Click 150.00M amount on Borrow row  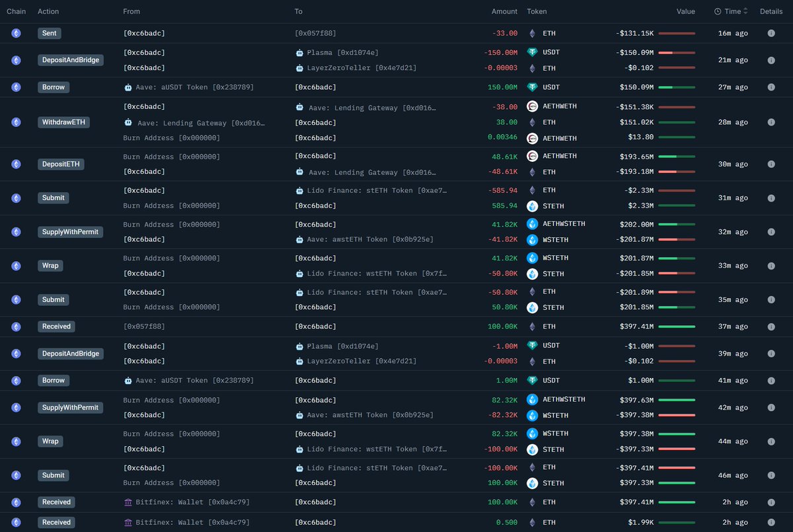503,87
